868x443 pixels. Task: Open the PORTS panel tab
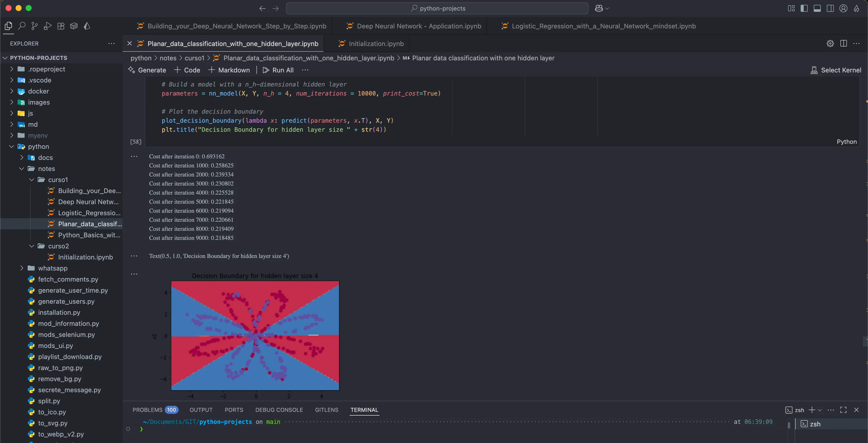pyautogui.click(x=234, y=410)
